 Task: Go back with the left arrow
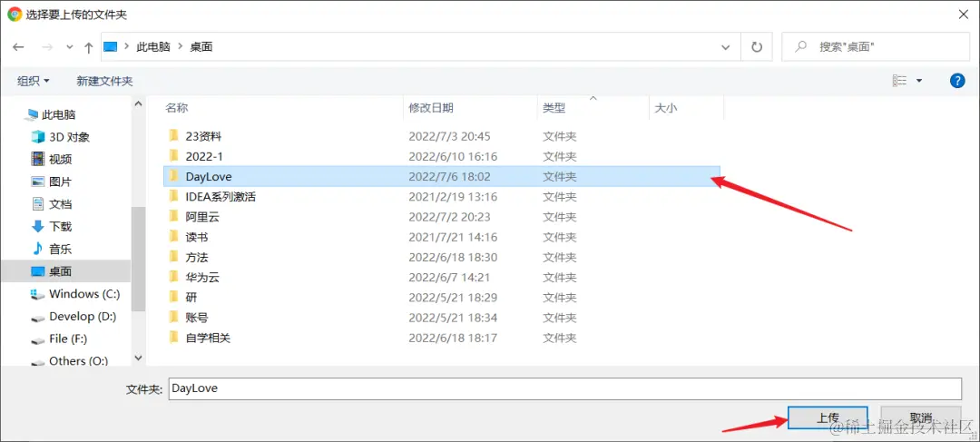click(x=18, y=47)
